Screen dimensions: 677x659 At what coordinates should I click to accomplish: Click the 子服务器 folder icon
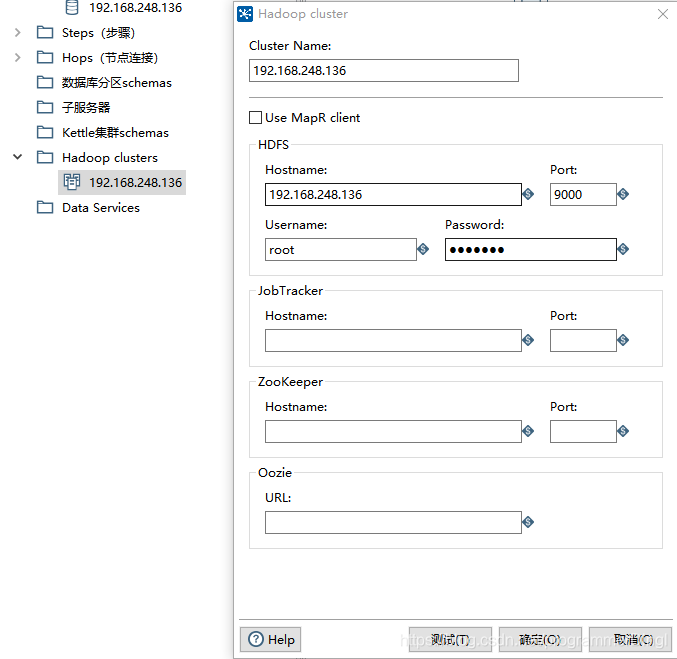[45, 107]
